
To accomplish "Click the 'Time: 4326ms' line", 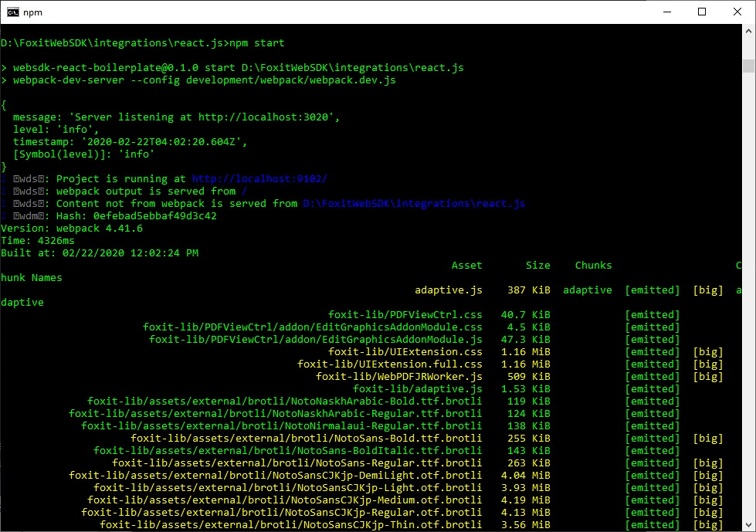I will tap(38, 240).
